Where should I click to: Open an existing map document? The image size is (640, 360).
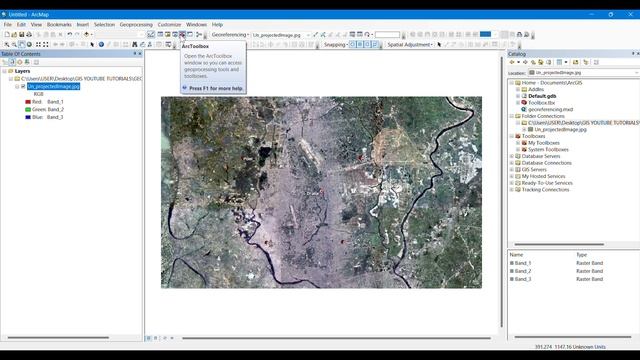(x=14, y=35)
